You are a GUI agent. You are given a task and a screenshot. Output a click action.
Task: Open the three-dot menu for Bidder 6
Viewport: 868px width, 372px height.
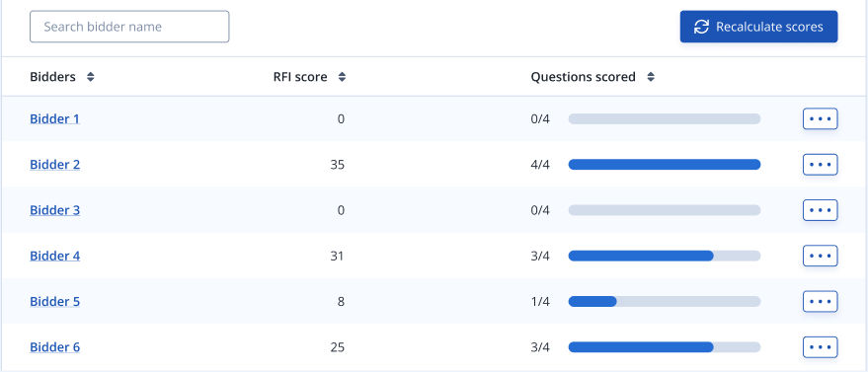click(x=820, y=347)
